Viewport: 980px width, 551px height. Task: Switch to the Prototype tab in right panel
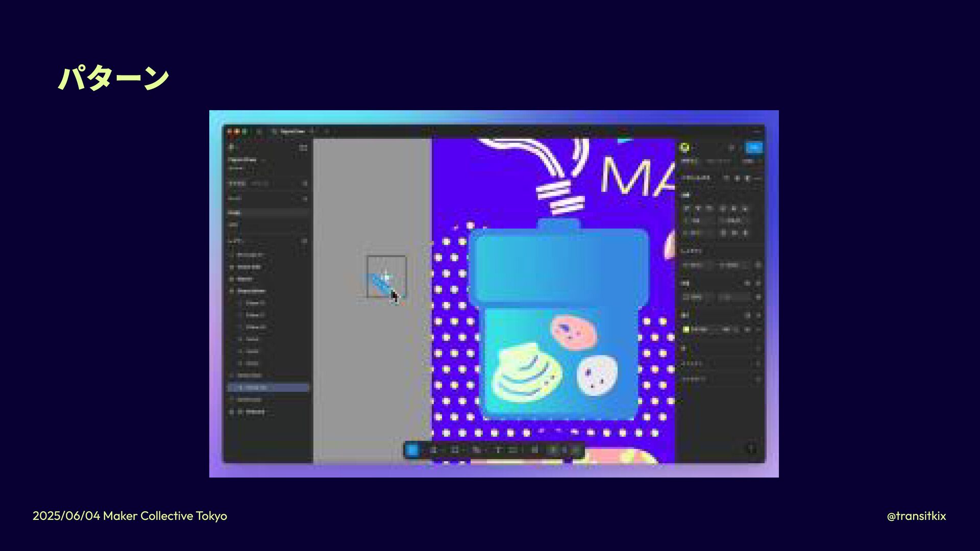[718, 161]
